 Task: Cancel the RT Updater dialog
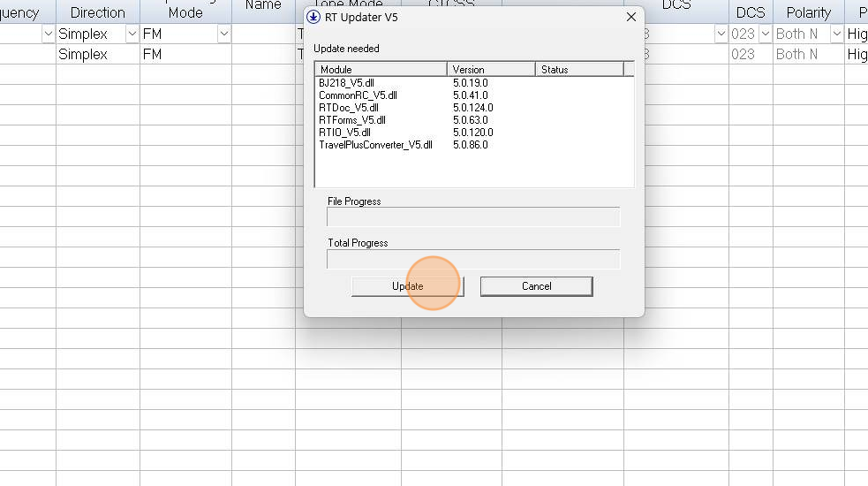pos(536,286)
